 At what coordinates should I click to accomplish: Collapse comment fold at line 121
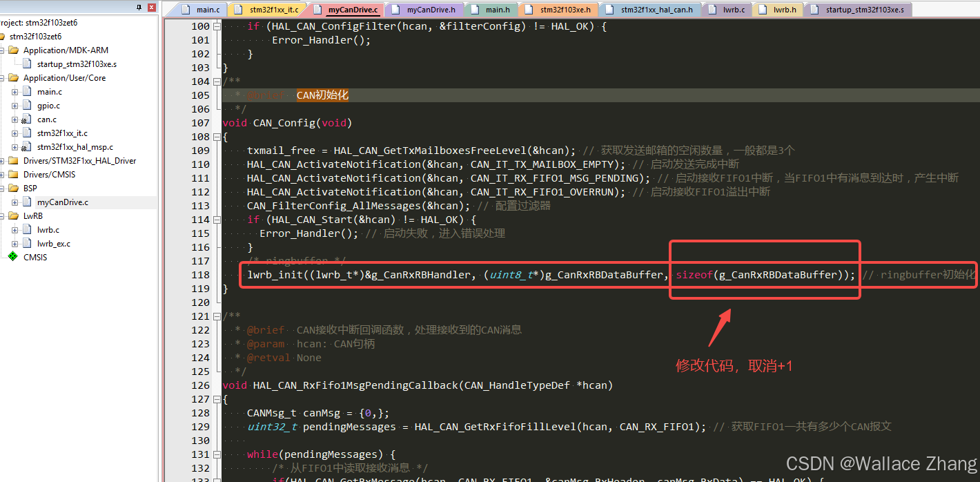tap(217, 316)
